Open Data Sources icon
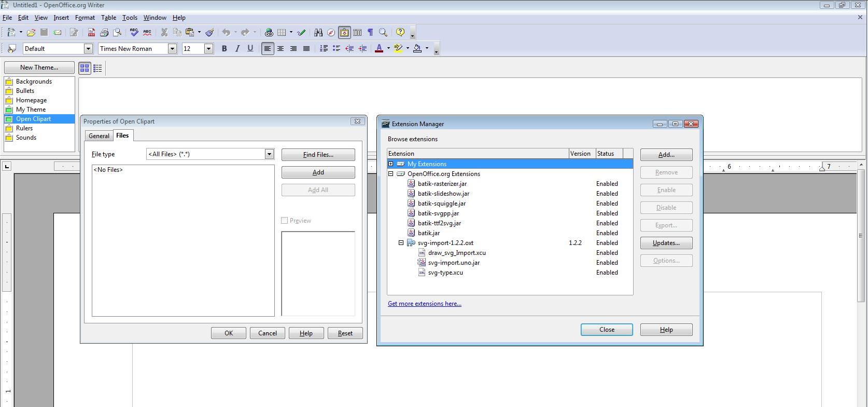This screenshot has height=407, width=868. coord(357,32)
